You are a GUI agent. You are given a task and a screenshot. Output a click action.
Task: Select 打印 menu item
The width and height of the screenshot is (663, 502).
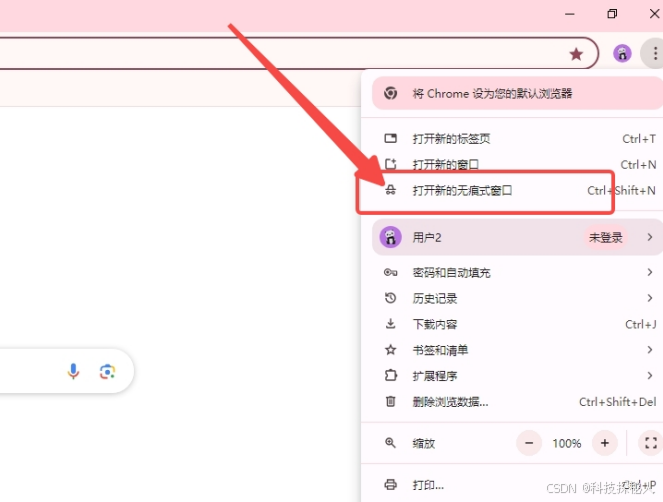click(x=512, y=485)
